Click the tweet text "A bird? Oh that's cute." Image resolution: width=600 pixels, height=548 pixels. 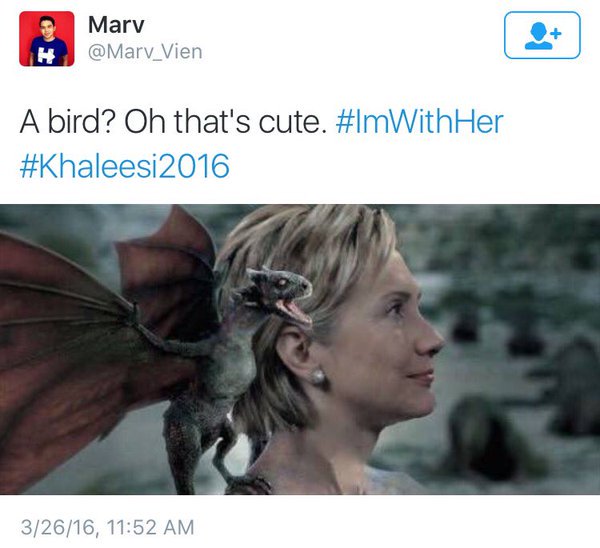point(173,122)
